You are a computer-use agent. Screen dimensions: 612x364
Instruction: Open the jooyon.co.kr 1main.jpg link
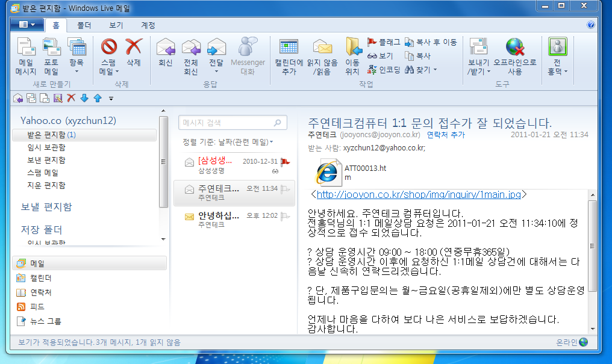coord(419,194)
